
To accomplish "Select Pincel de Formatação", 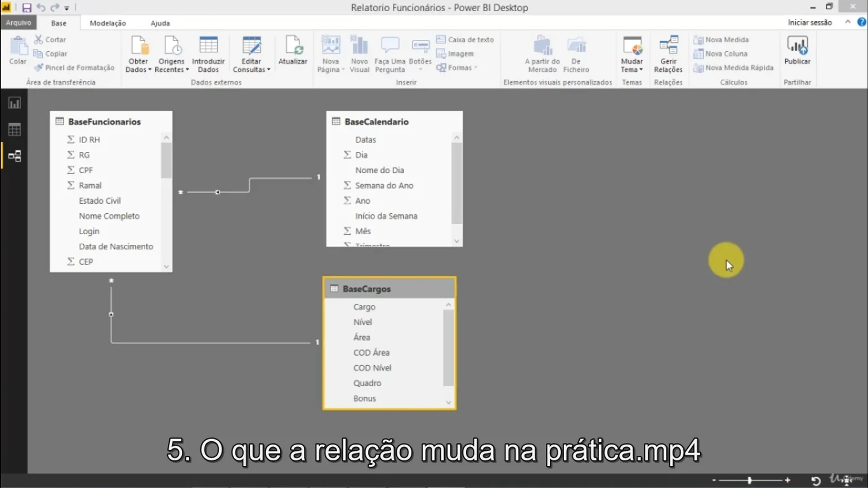I will click(x=74, y=67).
